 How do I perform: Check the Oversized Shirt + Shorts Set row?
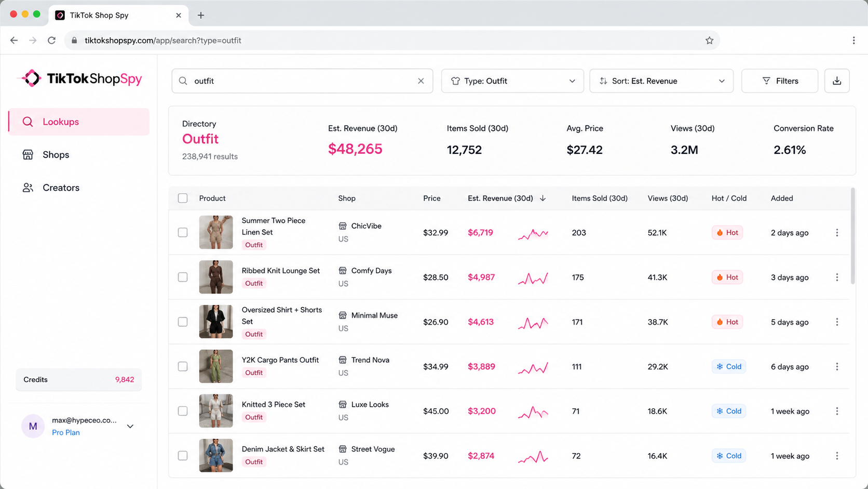click(x=183, y=322)
